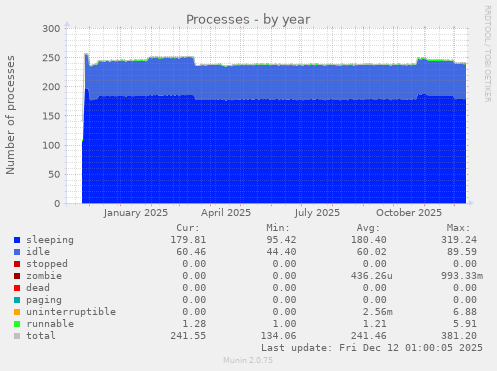
Task: Click the 'Last update' timestamp line
Action: coord(372,348)
